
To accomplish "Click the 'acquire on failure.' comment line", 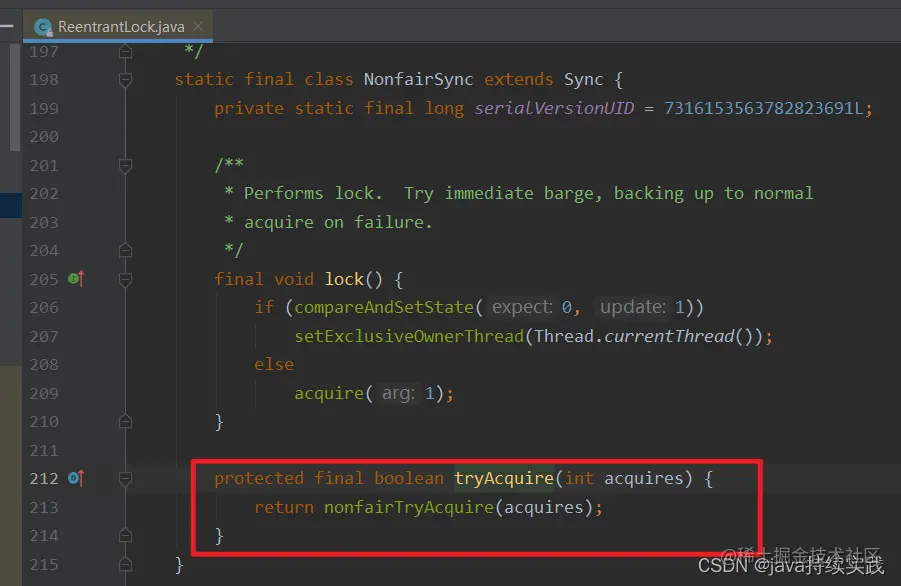I will click(328, 222).
